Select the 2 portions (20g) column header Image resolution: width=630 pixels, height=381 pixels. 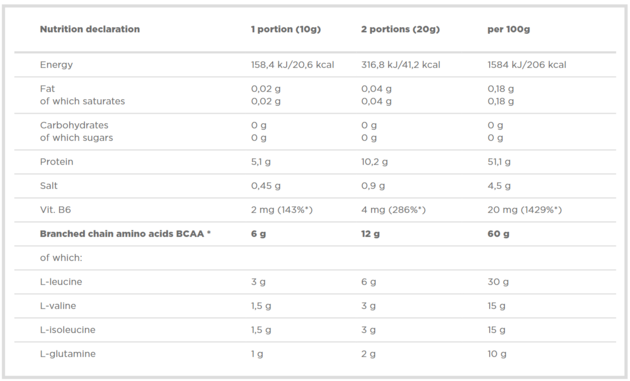400,29
